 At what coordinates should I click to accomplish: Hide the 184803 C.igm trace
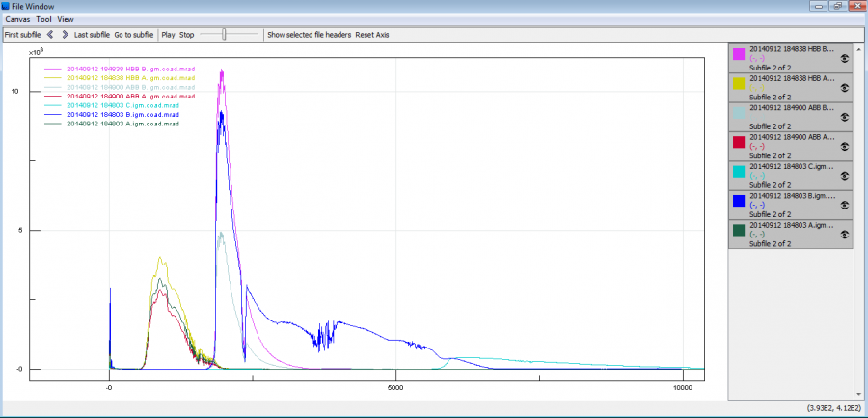[844, 176]
